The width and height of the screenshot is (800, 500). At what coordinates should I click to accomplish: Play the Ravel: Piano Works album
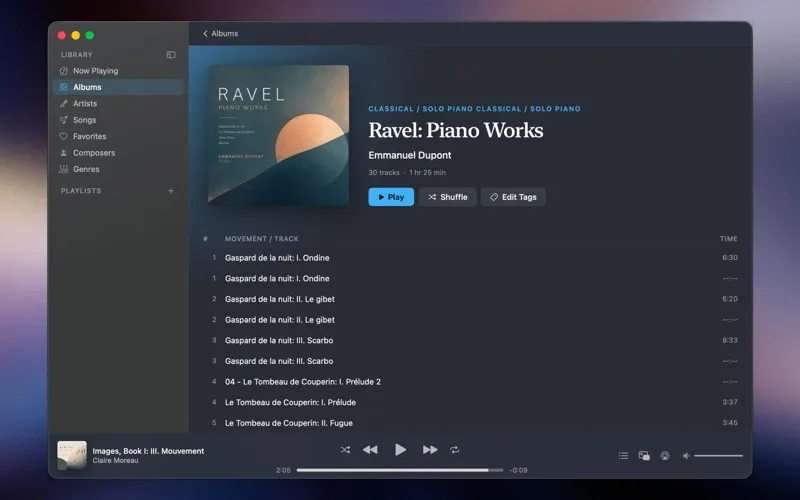click(391, 197)
